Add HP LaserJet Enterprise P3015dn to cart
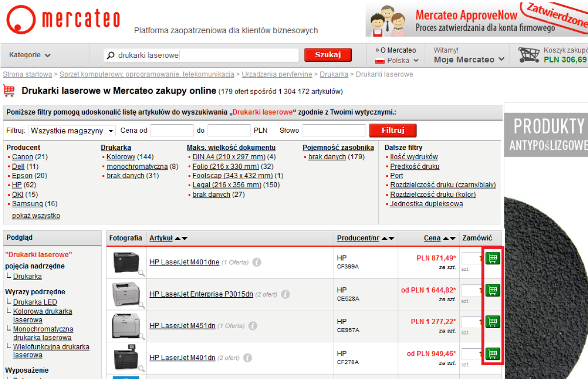This screenshot has height=379, width=588. tap(493, 290)
